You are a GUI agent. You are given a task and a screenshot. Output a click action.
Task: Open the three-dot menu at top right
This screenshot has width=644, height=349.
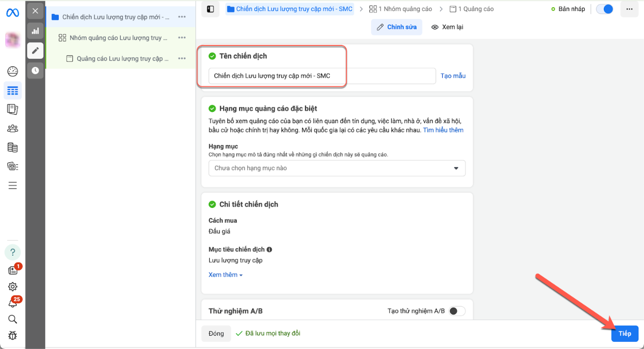(629, 9)
